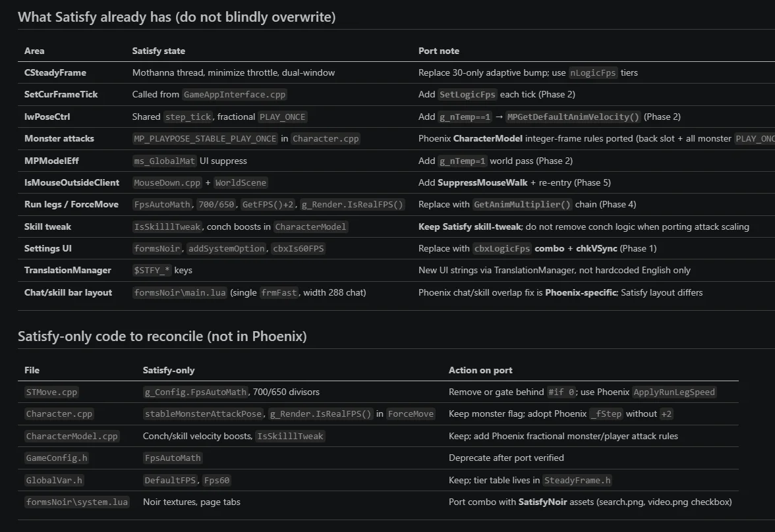Click the "nLogicFps" code snippet

(x=593, y=72)
